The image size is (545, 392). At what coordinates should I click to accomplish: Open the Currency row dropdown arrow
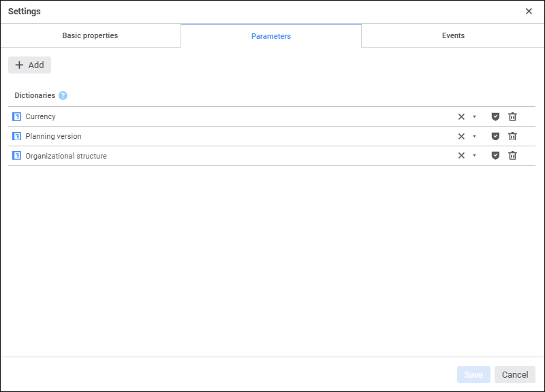474,116
